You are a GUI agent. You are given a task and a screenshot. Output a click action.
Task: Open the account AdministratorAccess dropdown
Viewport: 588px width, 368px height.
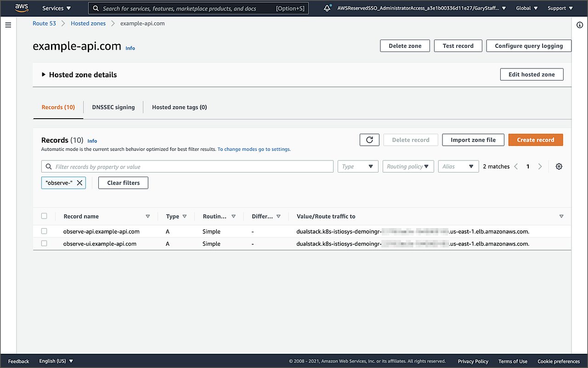point(422,8)
